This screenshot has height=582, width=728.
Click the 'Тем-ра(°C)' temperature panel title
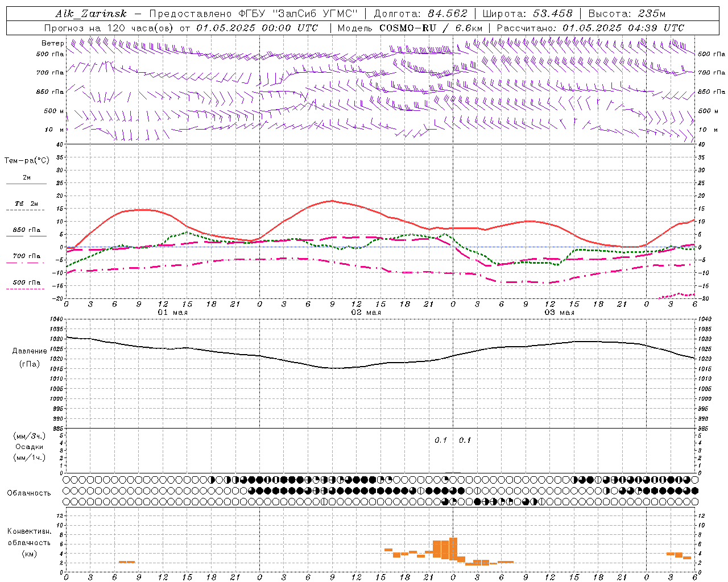point(27,161)
